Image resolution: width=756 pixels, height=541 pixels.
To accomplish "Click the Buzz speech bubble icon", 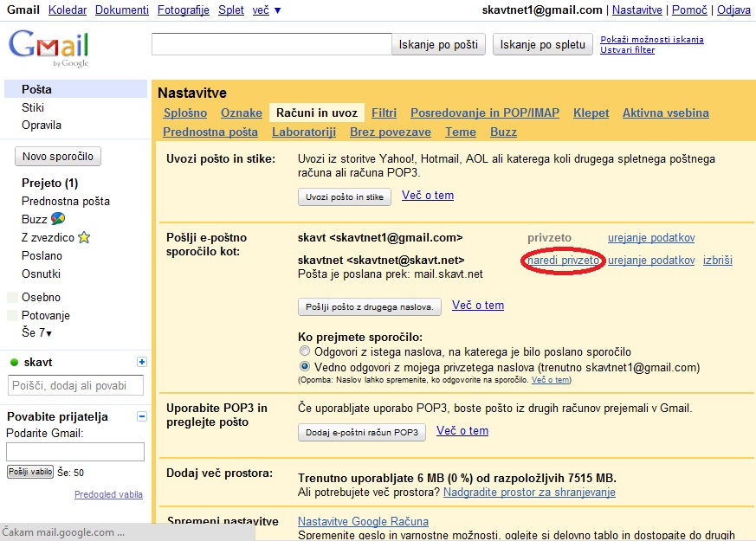I will click(x=58, y=219).
